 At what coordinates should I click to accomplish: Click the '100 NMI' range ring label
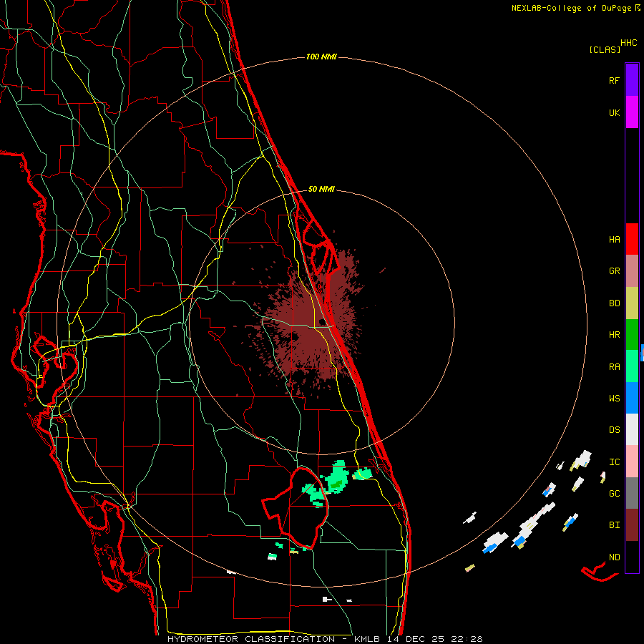coord(321,57)
